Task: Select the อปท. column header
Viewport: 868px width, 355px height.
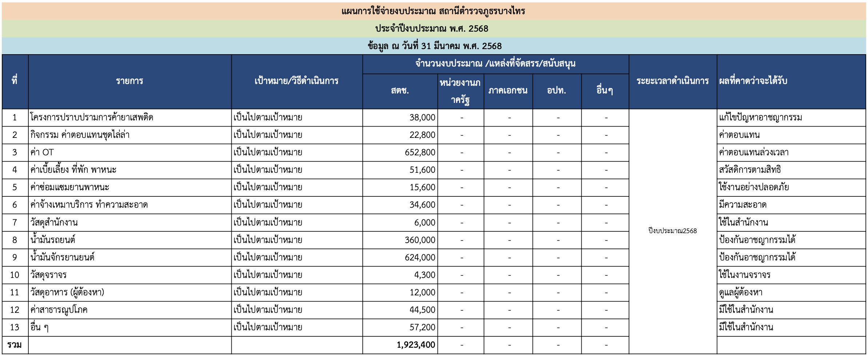Action: tap(557, 91)
